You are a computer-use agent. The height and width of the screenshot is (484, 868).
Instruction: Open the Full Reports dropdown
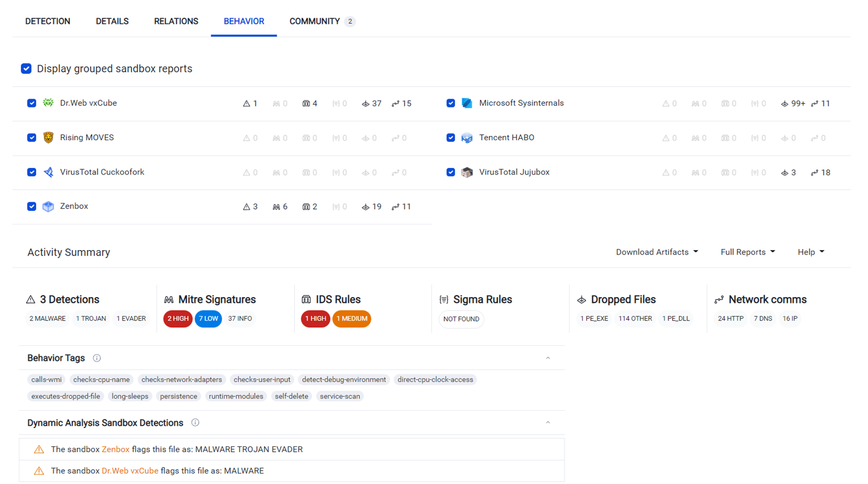748,252
